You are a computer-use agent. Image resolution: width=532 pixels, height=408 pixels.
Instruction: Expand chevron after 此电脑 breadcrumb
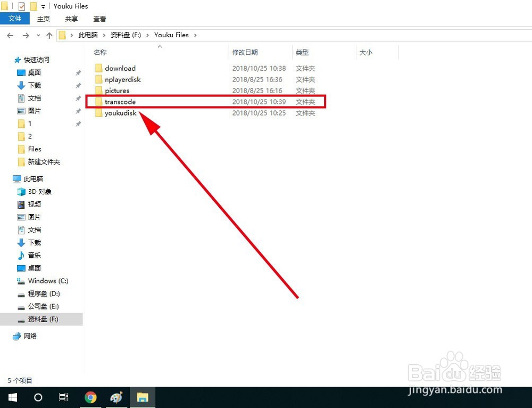click(104, 35)
